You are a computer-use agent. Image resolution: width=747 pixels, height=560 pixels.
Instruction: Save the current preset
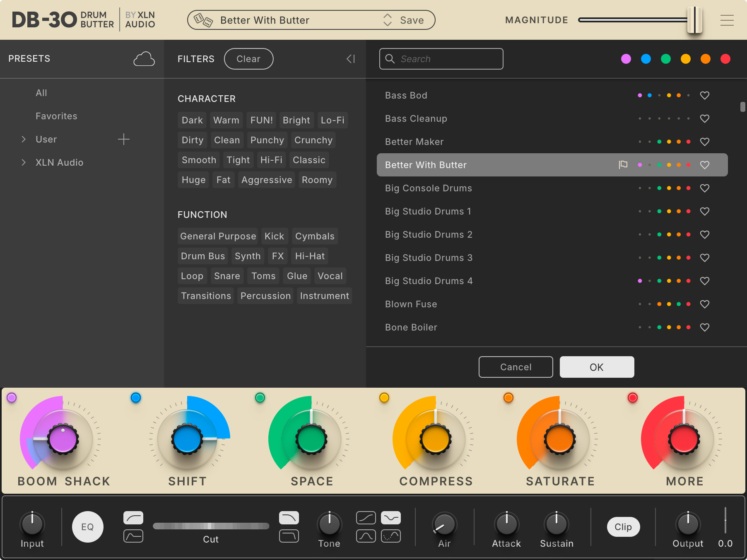[412, 20]
